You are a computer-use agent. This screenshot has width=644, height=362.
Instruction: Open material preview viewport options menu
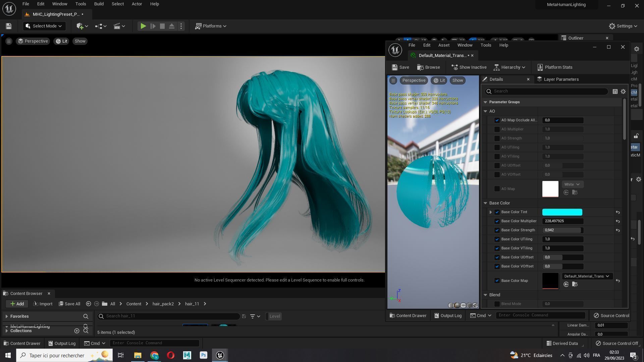[x=393, y=80]
